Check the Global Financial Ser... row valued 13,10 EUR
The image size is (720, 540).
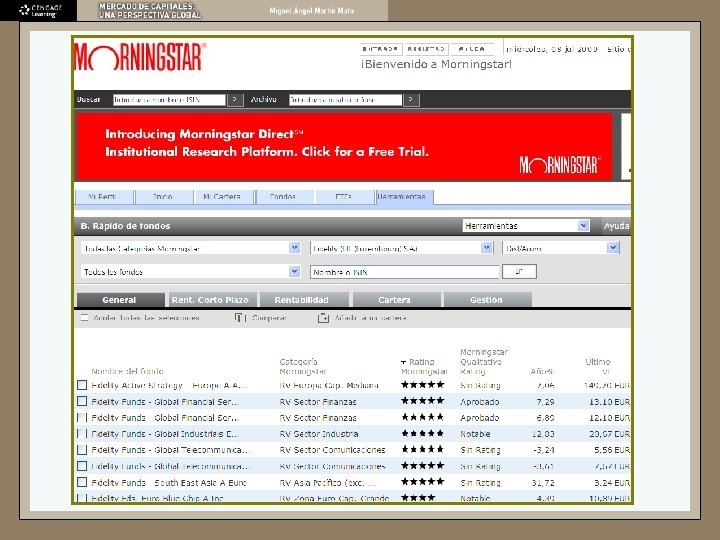point(82,401)
